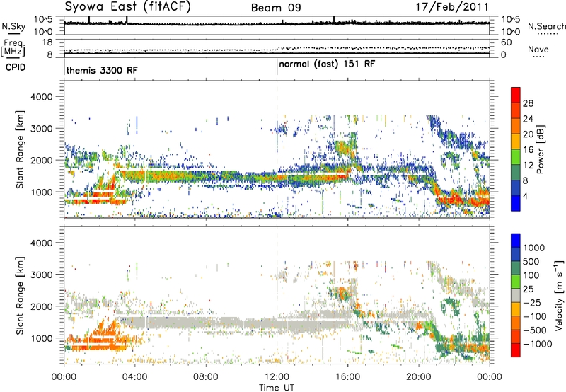Click the '60' Nave tick value
The height and width of the screenshot is (392, 566).
click(x=506, y=42)
